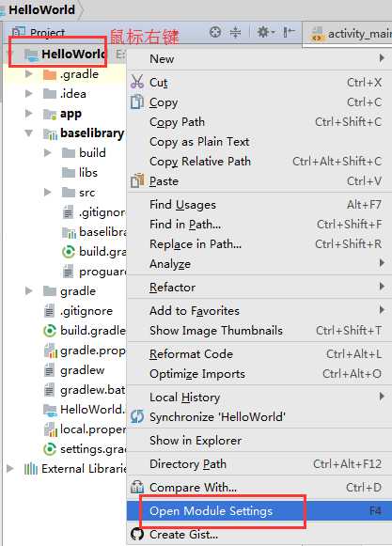Open the New submenu

coord(259,59)
